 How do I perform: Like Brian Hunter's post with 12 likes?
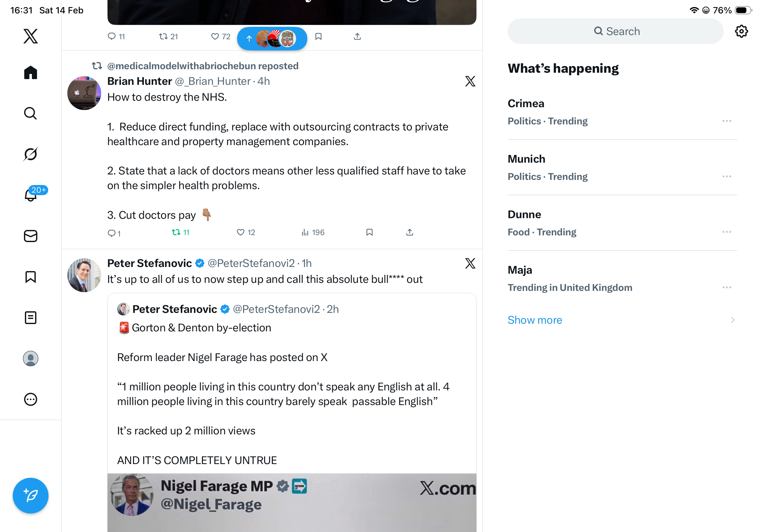(245, 232)
